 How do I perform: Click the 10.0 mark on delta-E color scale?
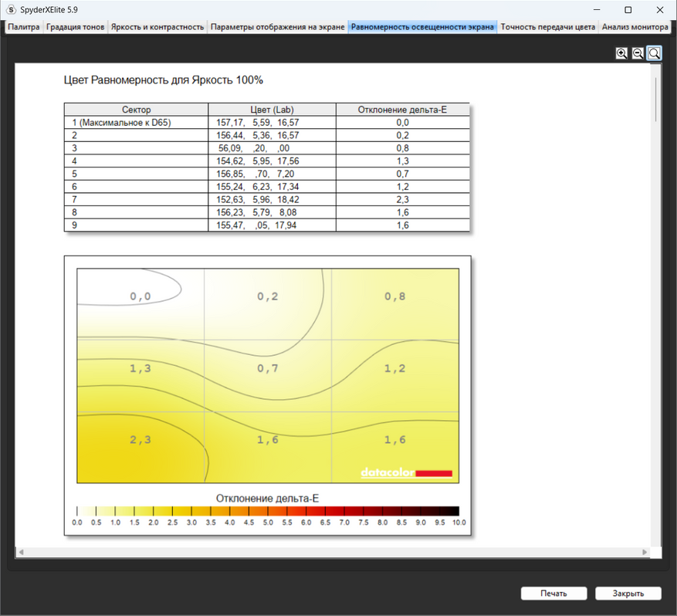click(459, 523)
